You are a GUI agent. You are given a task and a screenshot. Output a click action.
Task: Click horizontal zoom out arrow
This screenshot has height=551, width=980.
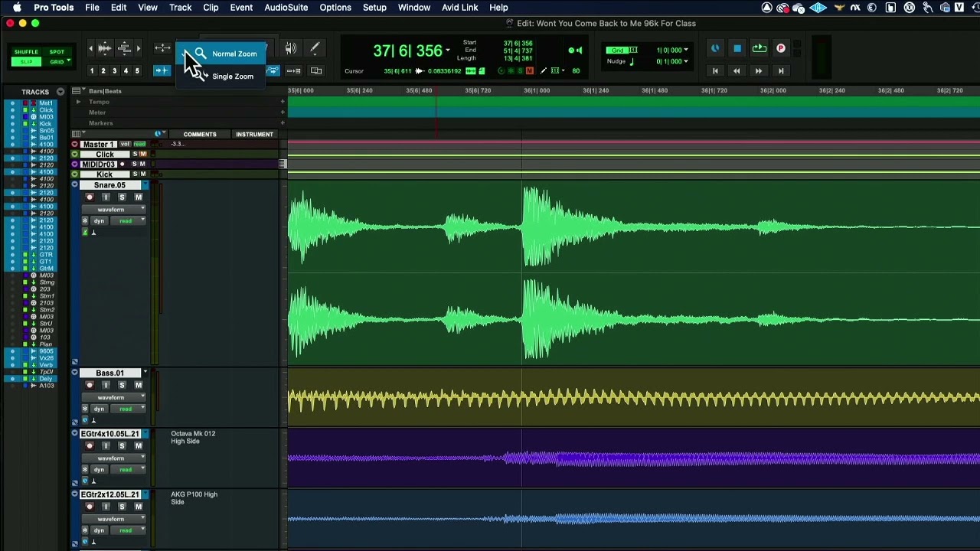point(90,49)
